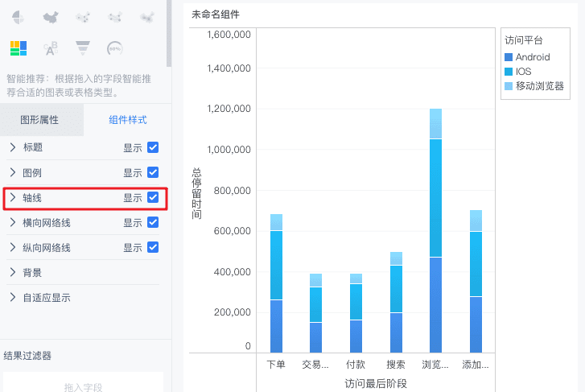The image size is (585, 392).
Task: Choose the 60% gauge chart type
Action: [x=115, y=48]
